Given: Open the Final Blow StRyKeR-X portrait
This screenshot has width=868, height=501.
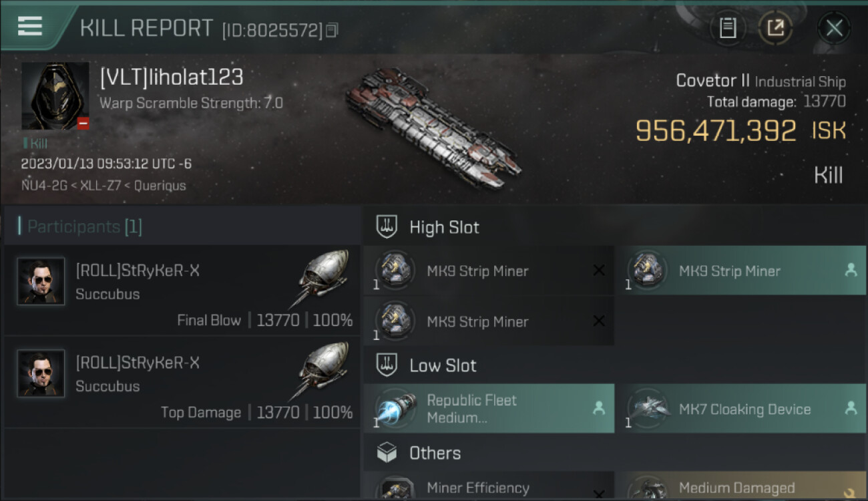Looking at the screenshot, I should pos(41,281).
